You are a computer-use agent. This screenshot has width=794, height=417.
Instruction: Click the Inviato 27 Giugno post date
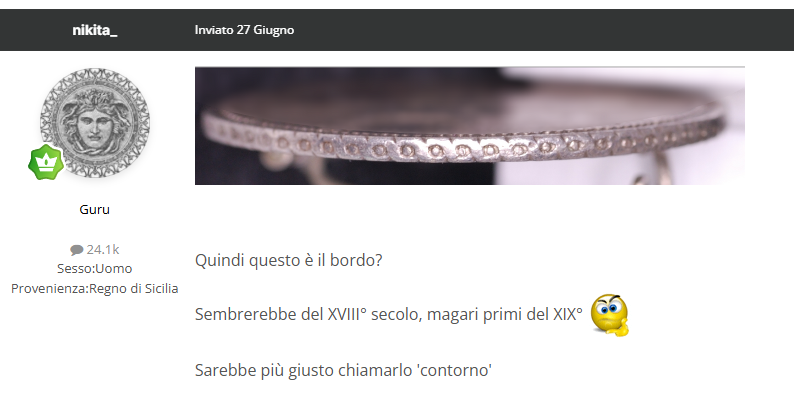(244, 30)
